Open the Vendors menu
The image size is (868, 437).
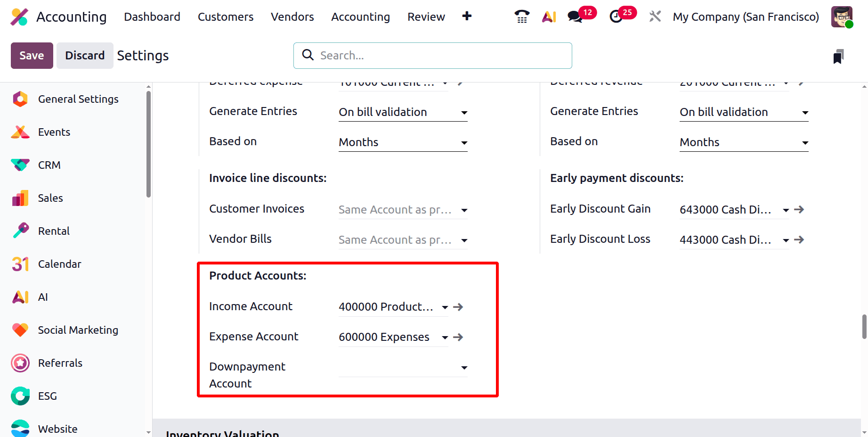click(292, 16)
